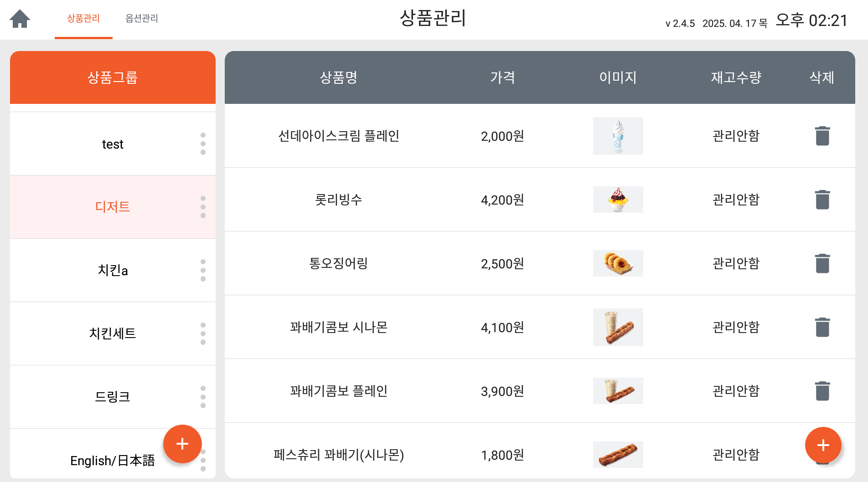This screenshot has height=482, width=868.
Task: Open more options for test group
Action: pos(203,144)
